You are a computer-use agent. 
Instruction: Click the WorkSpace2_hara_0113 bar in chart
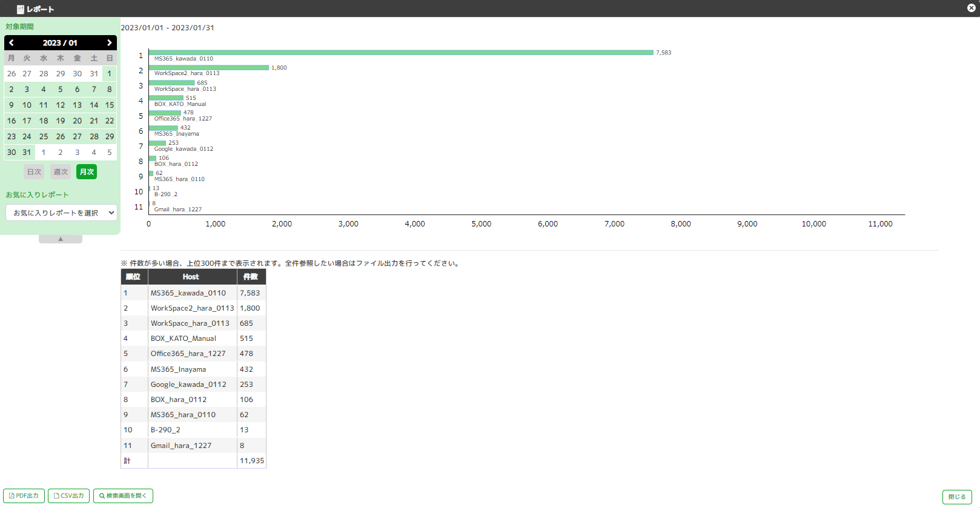pyautogui.click(x=209, y=68)
